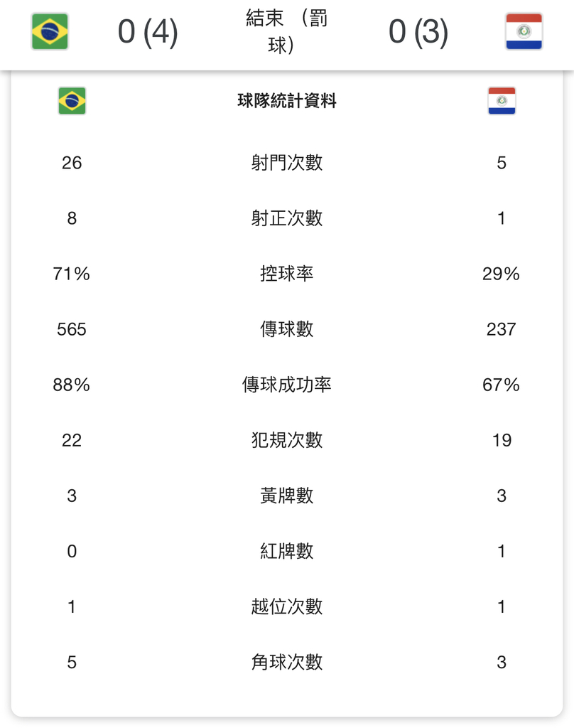574x728 pixels.
Task: Select the Paraguay flag in team statistics
Action: [x=502, y=101]
